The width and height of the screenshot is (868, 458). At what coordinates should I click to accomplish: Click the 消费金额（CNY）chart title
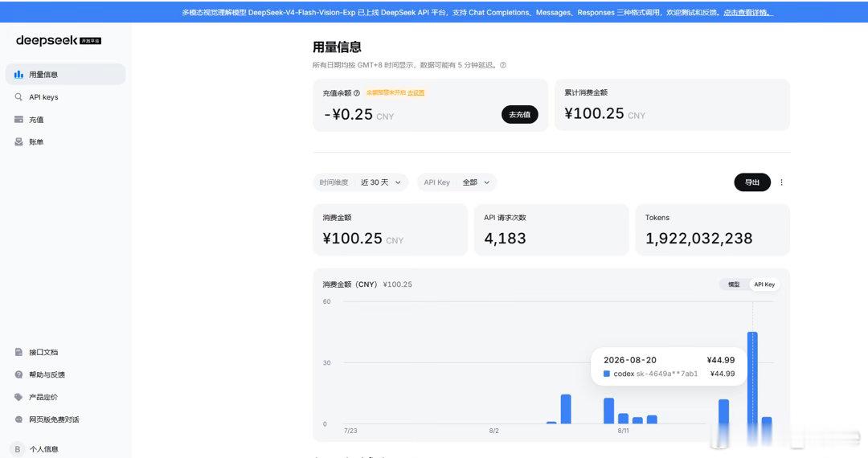(350, 284)
